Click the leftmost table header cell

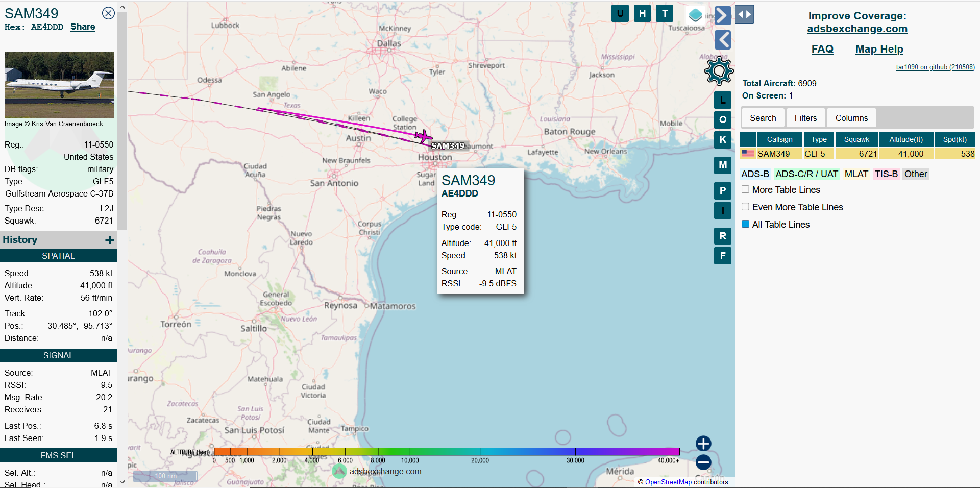click(x=748, y=139)
